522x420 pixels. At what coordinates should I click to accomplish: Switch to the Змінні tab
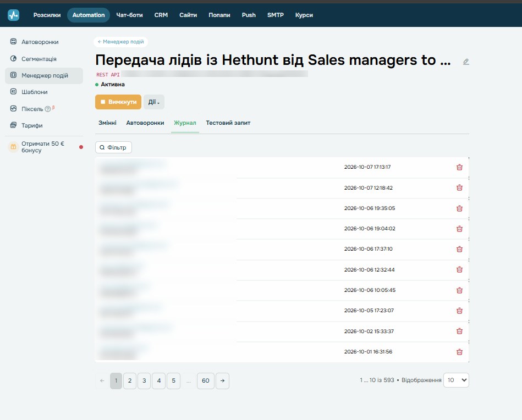107,123
